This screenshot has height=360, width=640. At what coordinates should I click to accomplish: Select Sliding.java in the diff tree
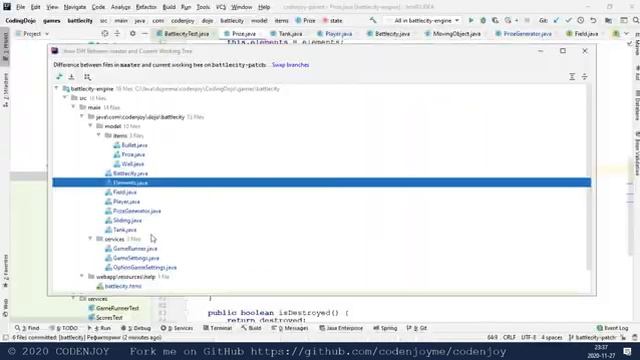(x=127, y=220)
